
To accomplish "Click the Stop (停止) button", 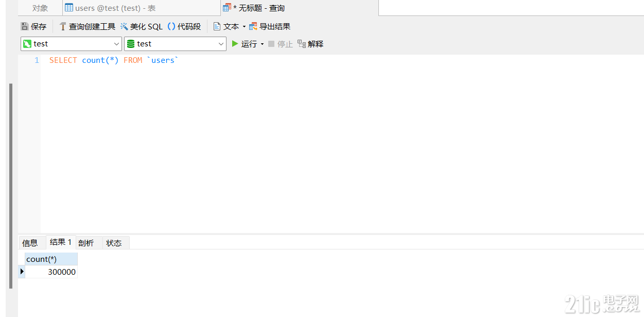I will [x=280, y=44].
